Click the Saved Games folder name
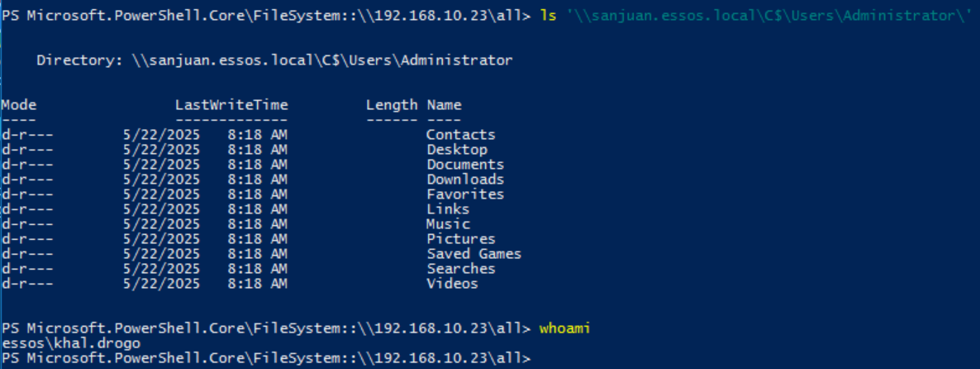Screen dimensions: 980x369 point(473,254)
